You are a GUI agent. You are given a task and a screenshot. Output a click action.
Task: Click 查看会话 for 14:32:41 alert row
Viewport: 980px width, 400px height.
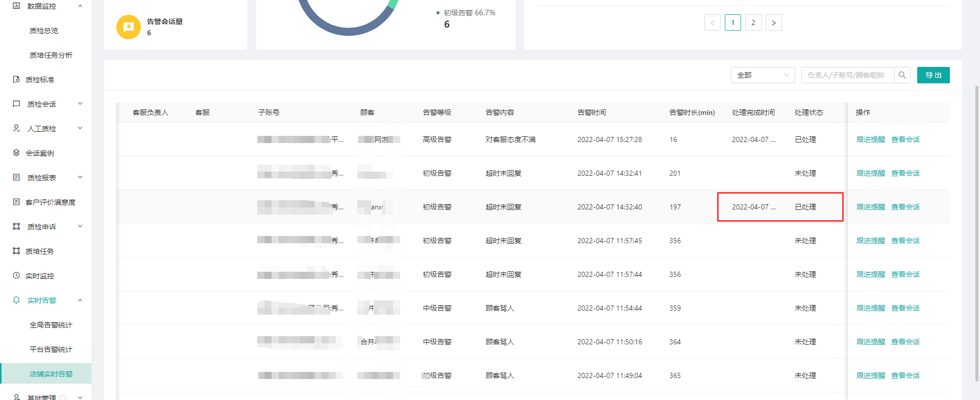pyautogui.click(x=905, y=173)
